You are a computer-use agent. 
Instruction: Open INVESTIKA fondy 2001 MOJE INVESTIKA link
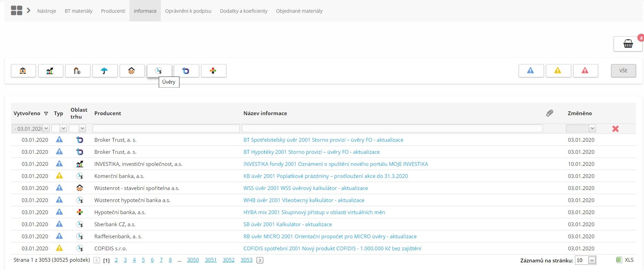(x=336, y=164)
